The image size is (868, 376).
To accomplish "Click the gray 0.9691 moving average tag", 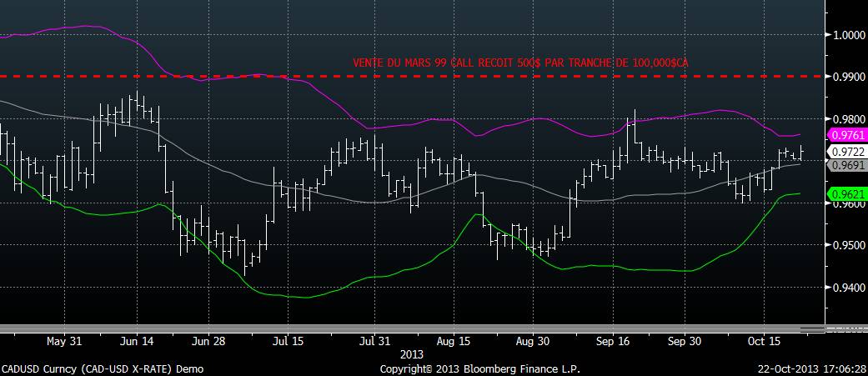I will click(844, 165).
